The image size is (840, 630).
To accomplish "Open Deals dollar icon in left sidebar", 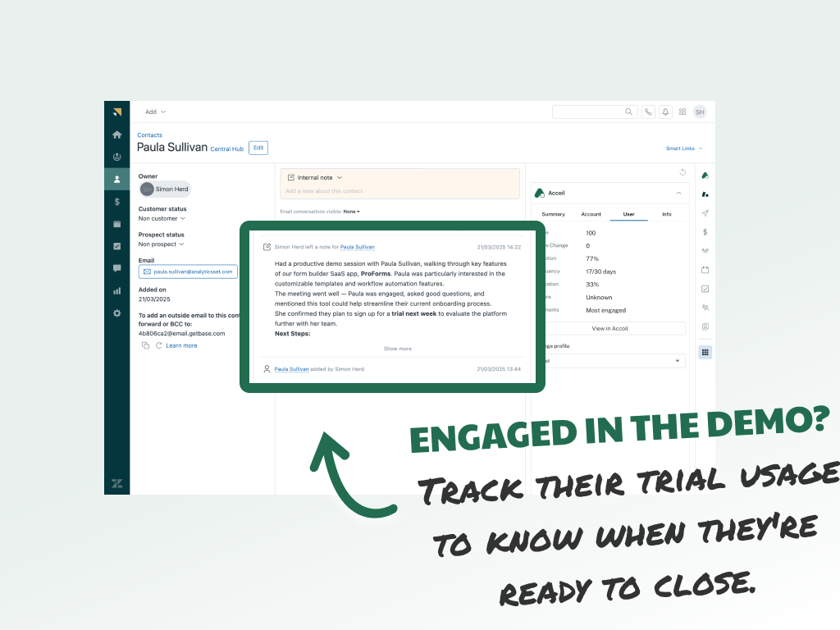I will pyautogui.click(x=117, y=201).
